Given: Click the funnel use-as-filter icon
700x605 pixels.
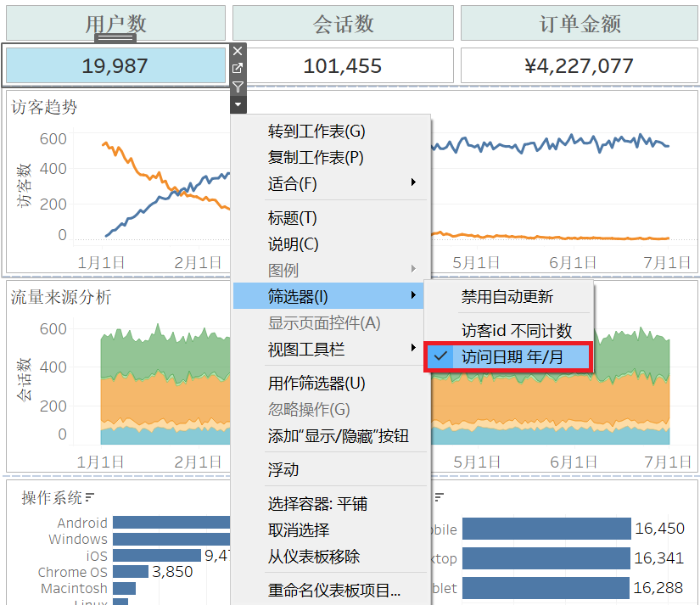Looking at the screenshot, I should [x=238, y=87].
